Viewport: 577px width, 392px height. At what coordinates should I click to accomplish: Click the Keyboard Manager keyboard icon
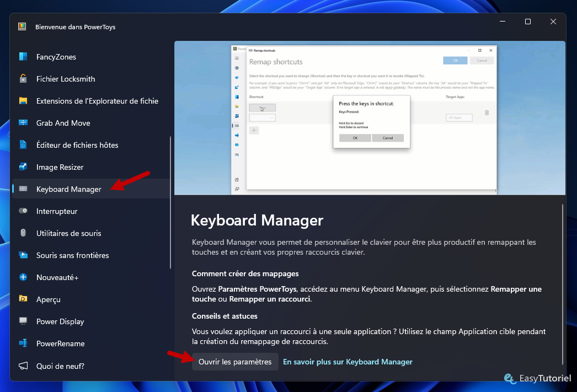point(23,189)
